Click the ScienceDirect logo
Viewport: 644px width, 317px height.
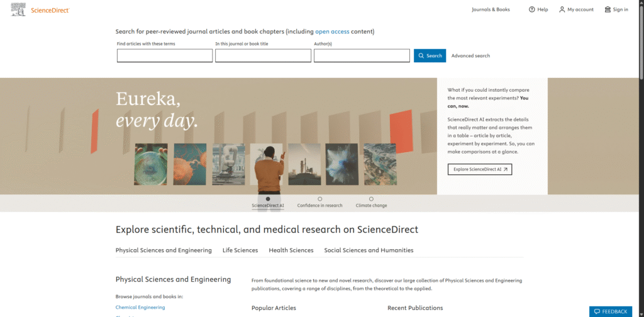pyautogui.click(x=40, y=9)
